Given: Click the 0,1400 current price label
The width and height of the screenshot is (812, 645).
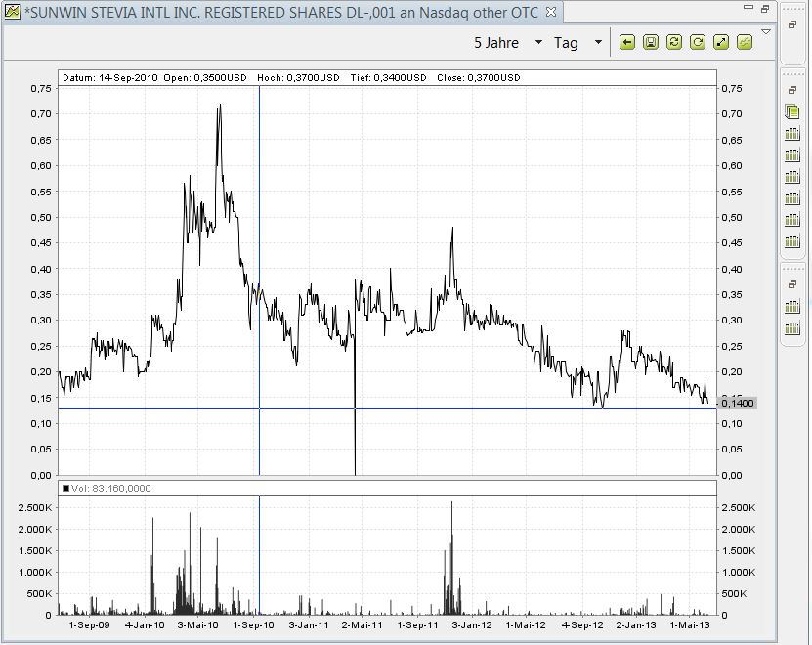Looking at the screenshot, I should pos(738,403).
